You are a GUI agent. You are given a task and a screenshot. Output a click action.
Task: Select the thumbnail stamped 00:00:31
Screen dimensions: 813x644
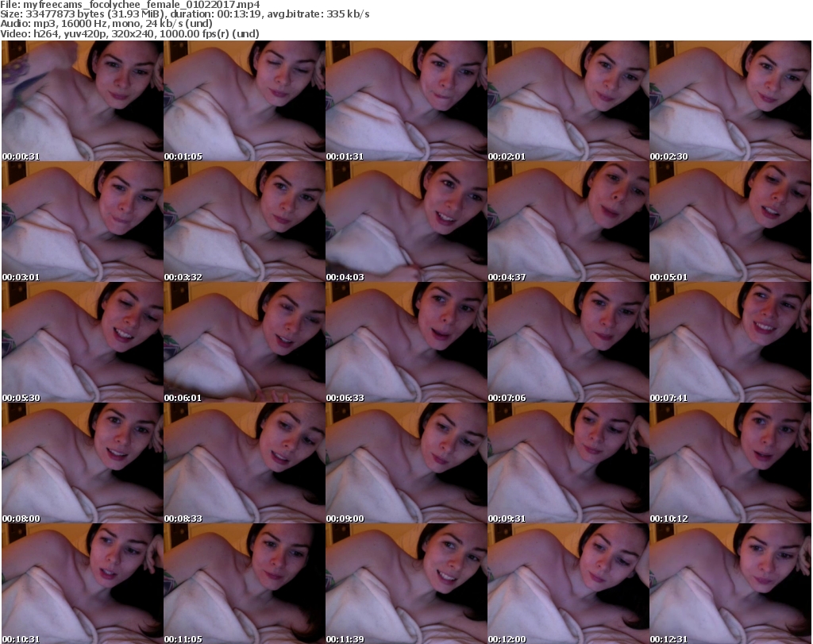pos(83,101)
